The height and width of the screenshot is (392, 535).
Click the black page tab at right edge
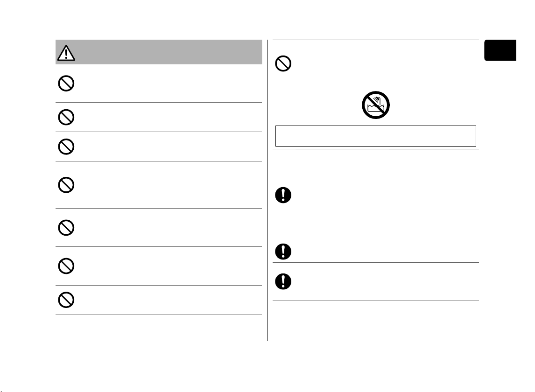(500, 50)
